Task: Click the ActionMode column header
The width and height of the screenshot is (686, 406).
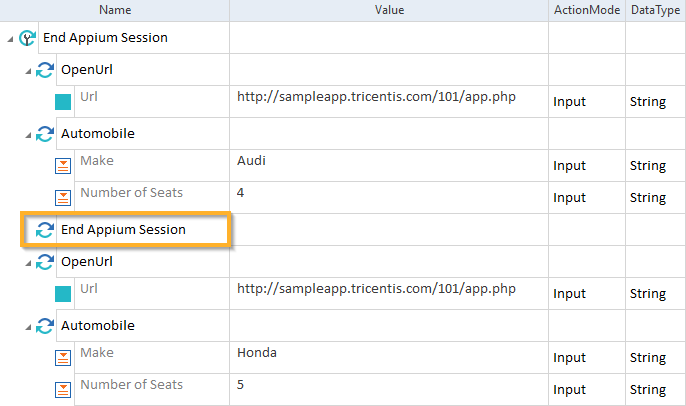Action: coord(587,10)
